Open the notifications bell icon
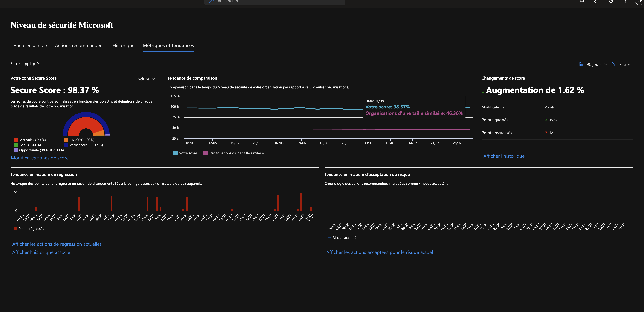 click(x=582, y=1)
